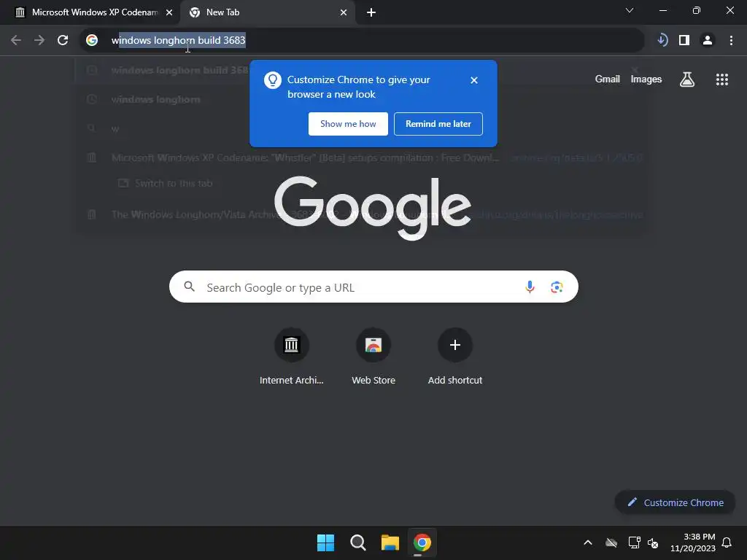The image size is (747, 560).
Task: Open the Chrome profile avatar
Action: [x=708, y=41]
